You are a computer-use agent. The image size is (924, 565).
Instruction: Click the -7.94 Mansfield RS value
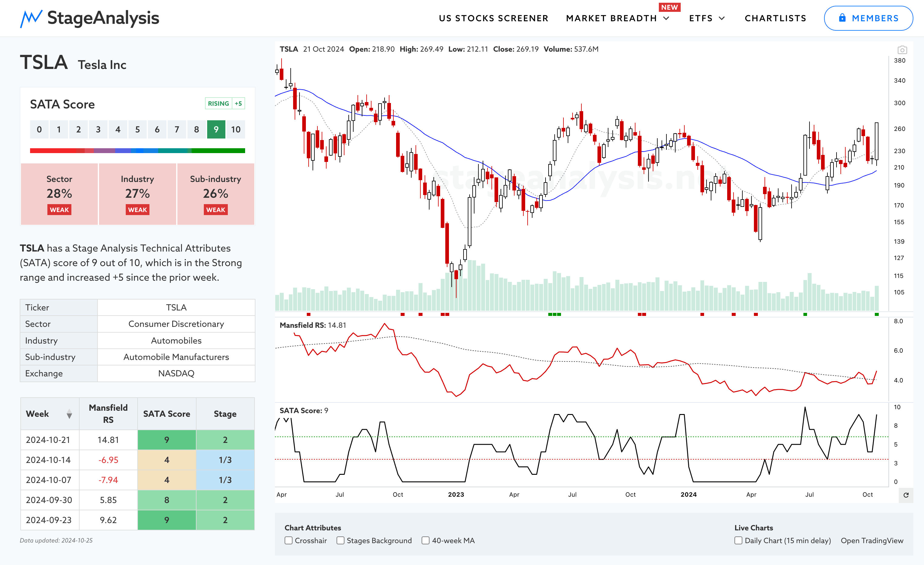108,480
